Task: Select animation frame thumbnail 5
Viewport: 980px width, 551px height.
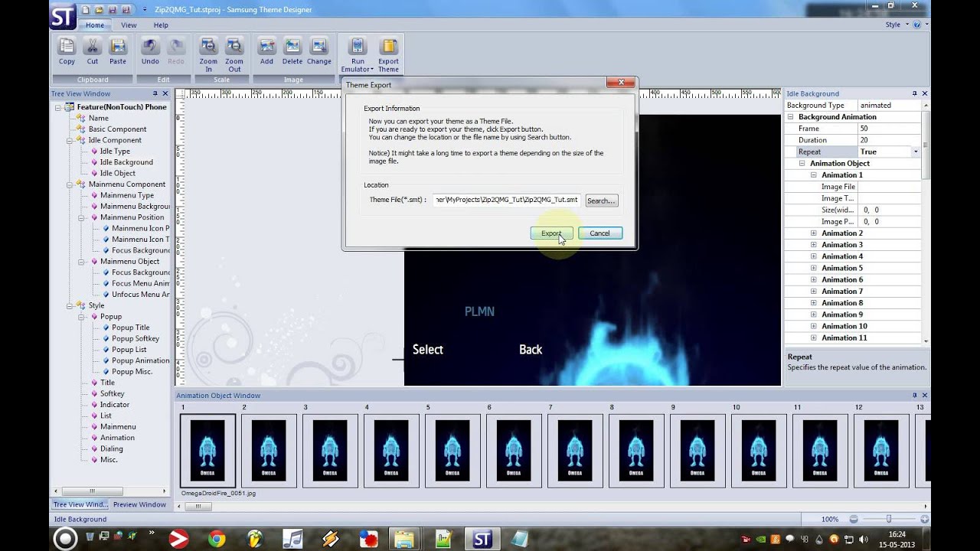Action: click(452, 451)
